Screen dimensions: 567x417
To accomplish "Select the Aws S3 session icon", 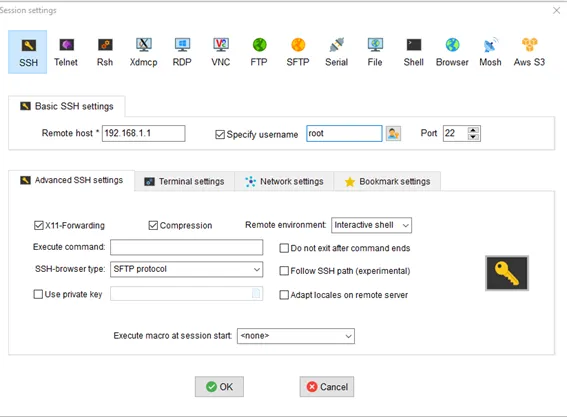I will pyautogui.click(x=529, y=52).
